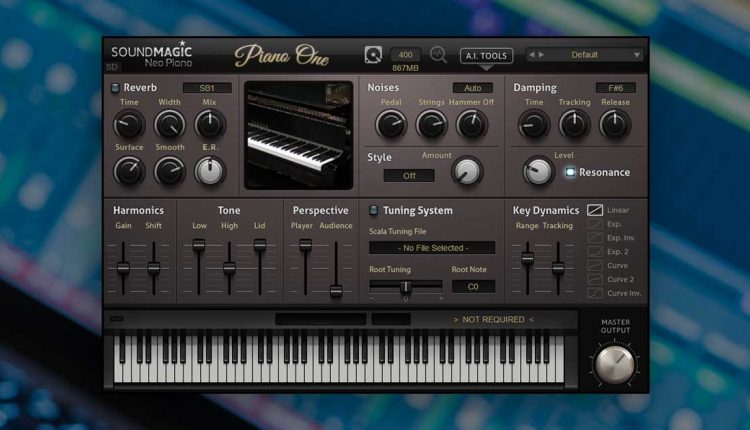Click the Perspective Audience fader
The width and height of the screenshot is (750, 430).
[x=336, y=290]
